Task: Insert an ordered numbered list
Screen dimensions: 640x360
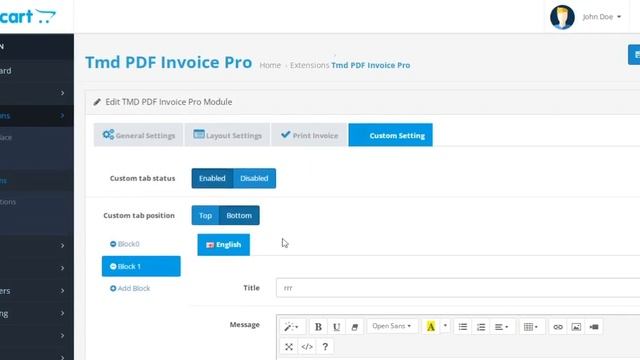Action: [x=481, y=327]
